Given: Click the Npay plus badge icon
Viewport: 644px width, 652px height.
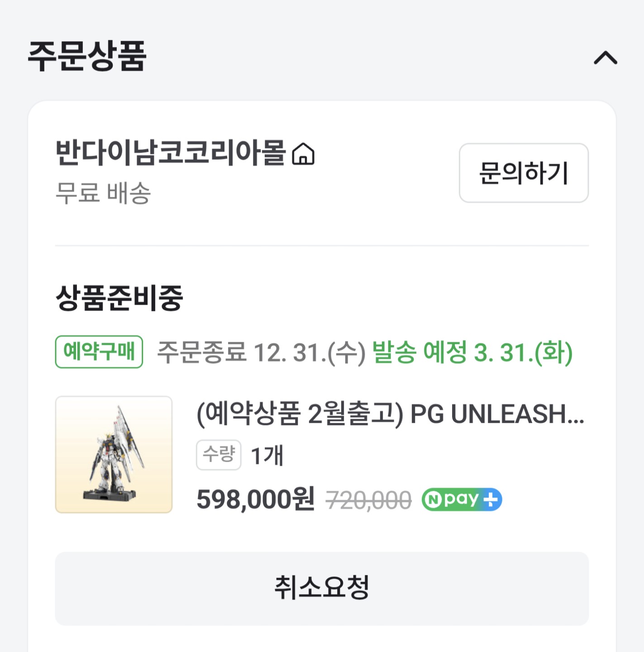Looking at the screenshot, I should (x=462, y=499).
